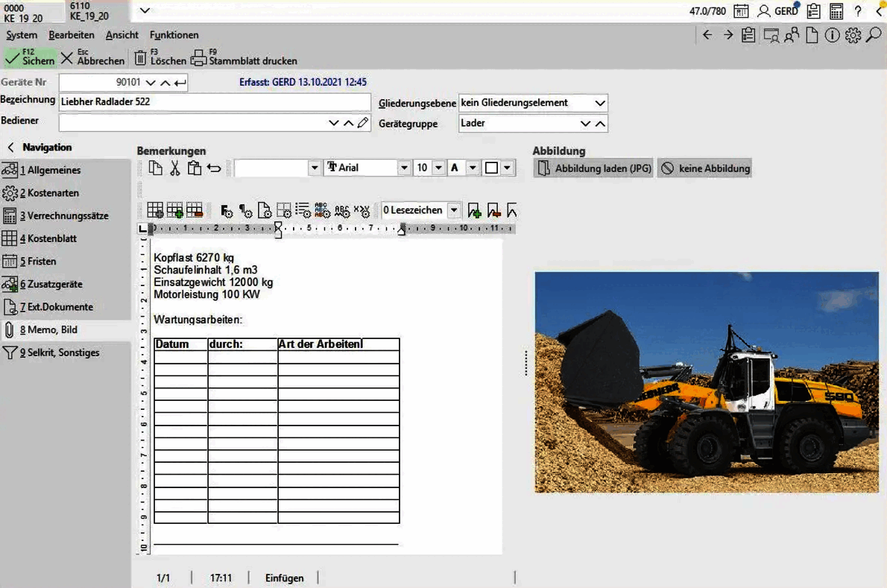Image resolution: width=887 pixels, height=588 pixels.
Task: Click the info circle icon in the top toolbar
Action: tap(832, 35)
